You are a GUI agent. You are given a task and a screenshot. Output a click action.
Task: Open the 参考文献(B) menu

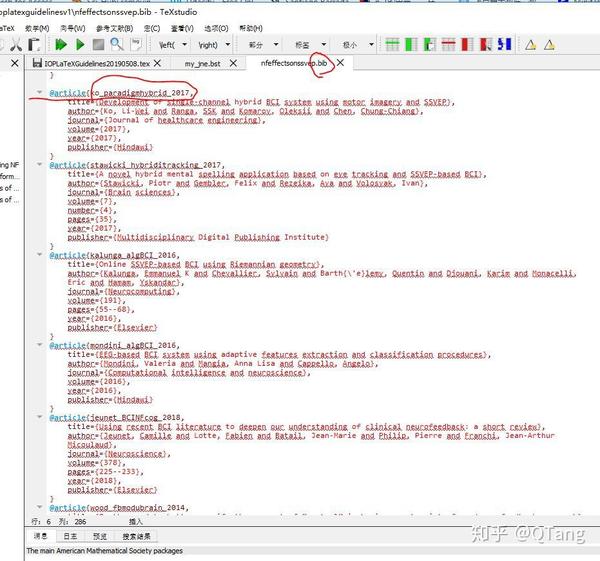[x=114, y=28]
